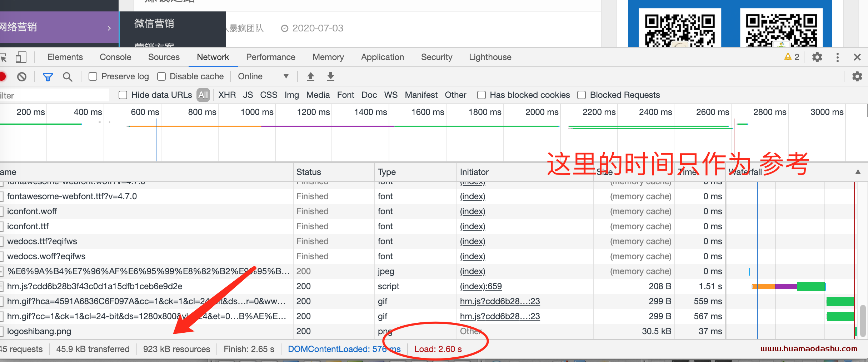The height and width of the screenshot is (362, 868).
Task: Filter requests by Other
Action: pos(455,95)
